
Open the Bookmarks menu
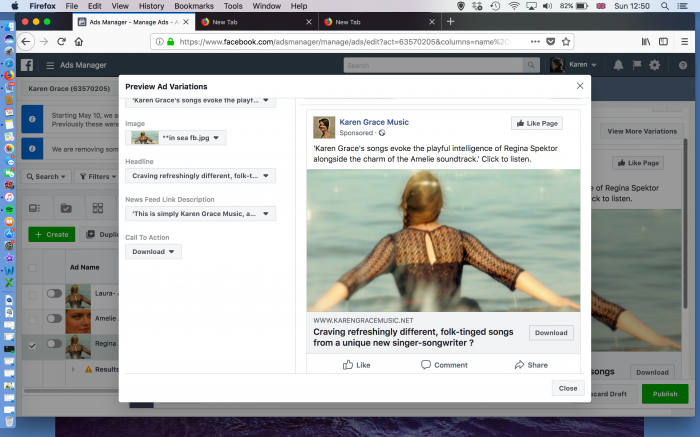coord(194,6)
